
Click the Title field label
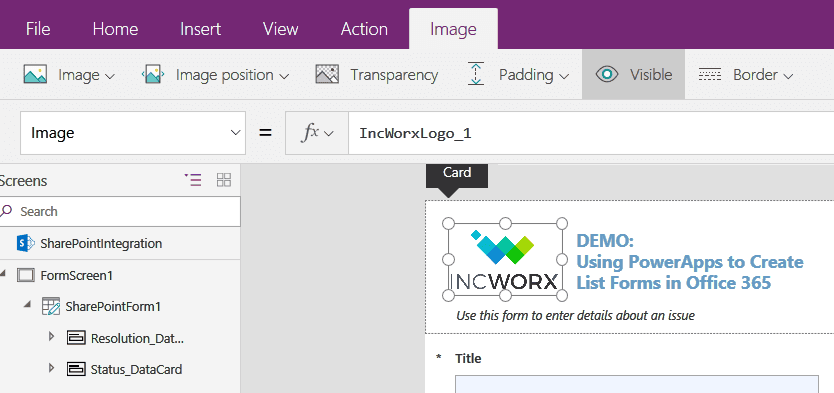468,358
